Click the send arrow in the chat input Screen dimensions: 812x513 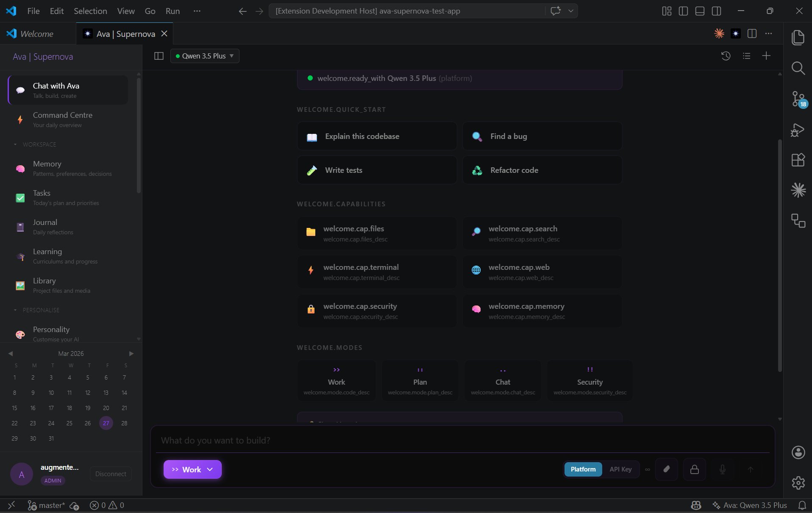coord(750,469)
